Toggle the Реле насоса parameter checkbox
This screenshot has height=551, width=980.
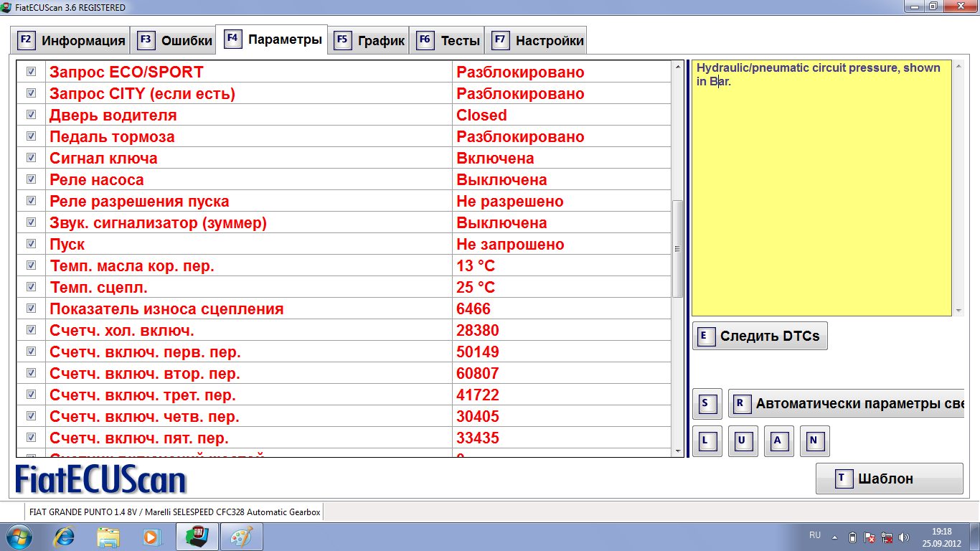pos(32,179)
